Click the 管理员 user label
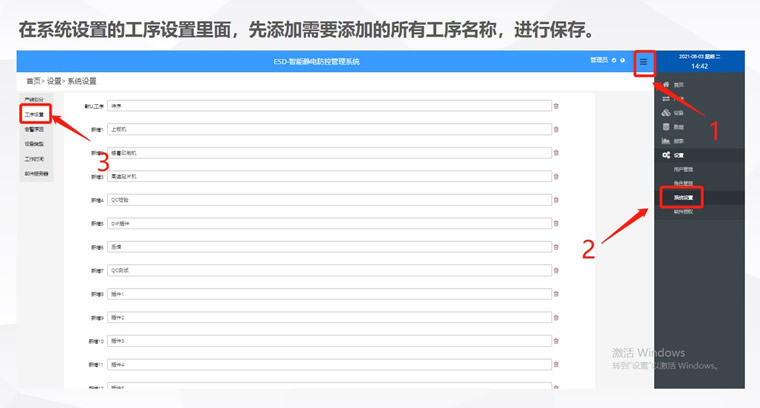 pyautogui.click(x=599, y=60)
